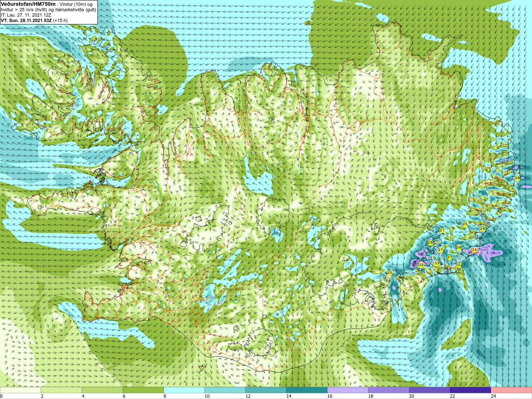Click the legend scale value 4
532x399 pixels.
tap(83, 396)
